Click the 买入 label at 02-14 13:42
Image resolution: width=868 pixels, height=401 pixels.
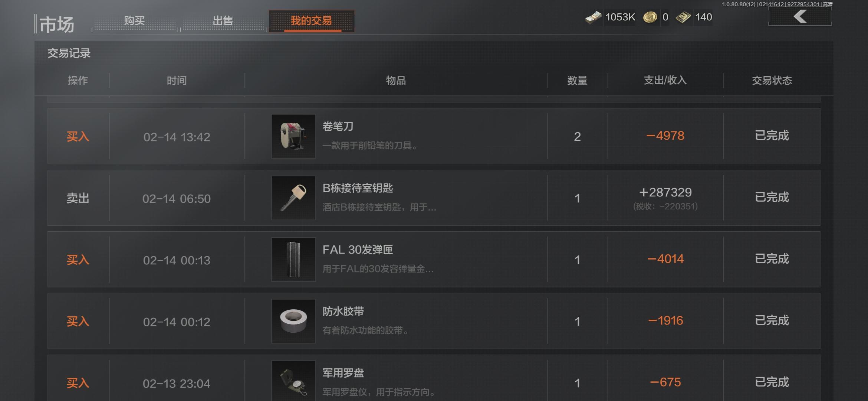[78, 137]
